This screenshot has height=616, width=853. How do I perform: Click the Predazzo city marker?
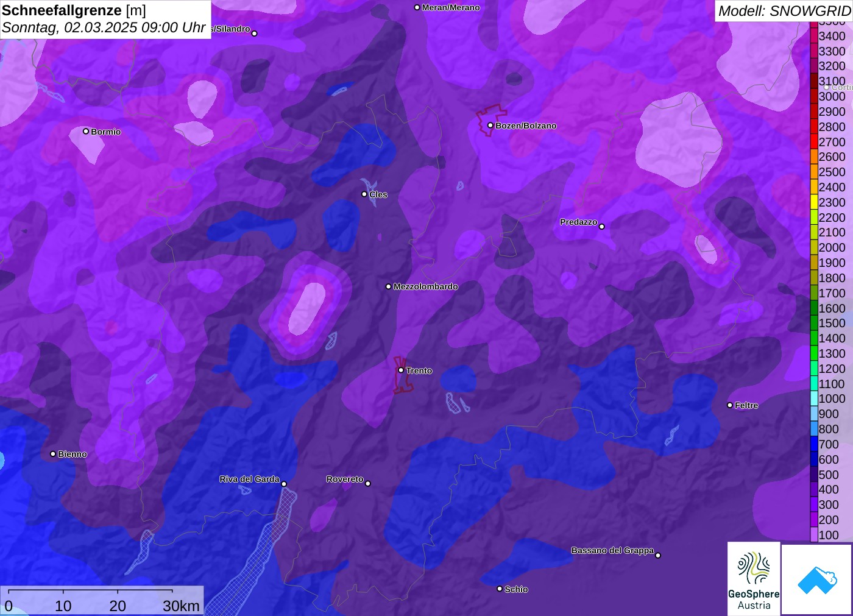click(602, 227)
